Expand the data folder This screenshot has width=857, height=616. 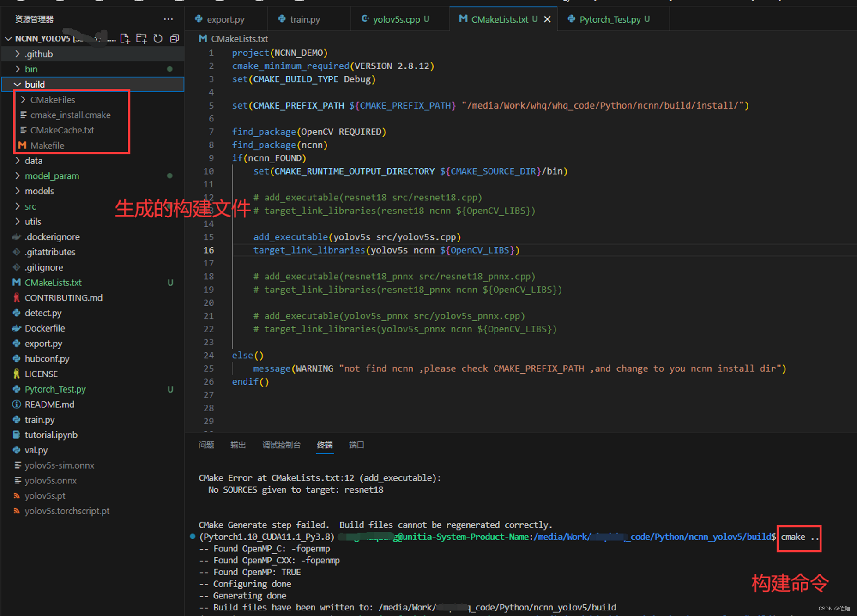tap(92, 161)
